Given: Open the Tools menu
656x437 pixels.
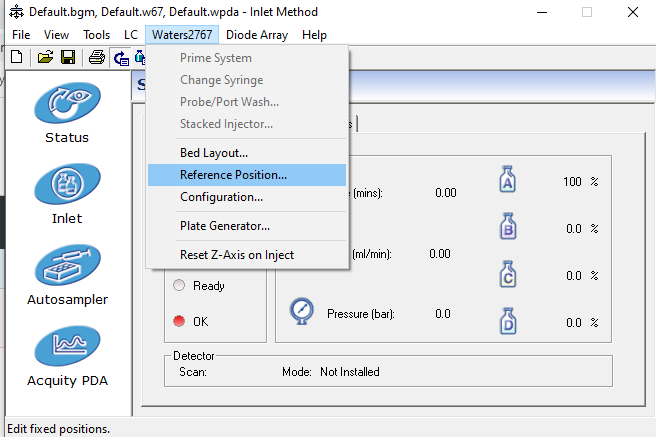Looking at the screenshot, I should coord(96,35).
